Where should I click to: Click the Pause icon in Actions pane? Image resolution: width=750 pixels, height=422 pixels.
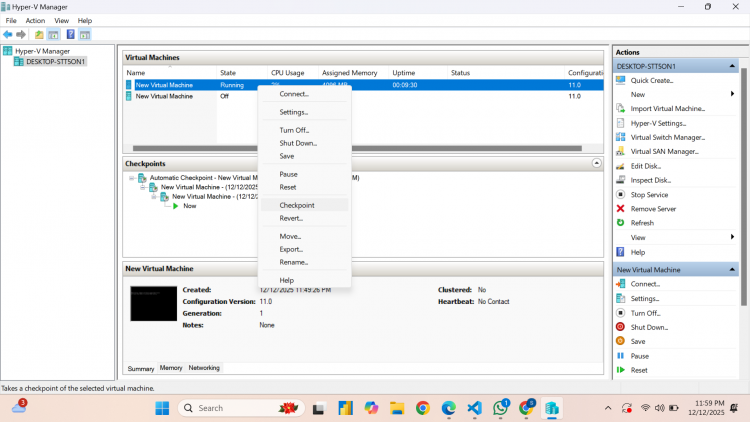620,355
